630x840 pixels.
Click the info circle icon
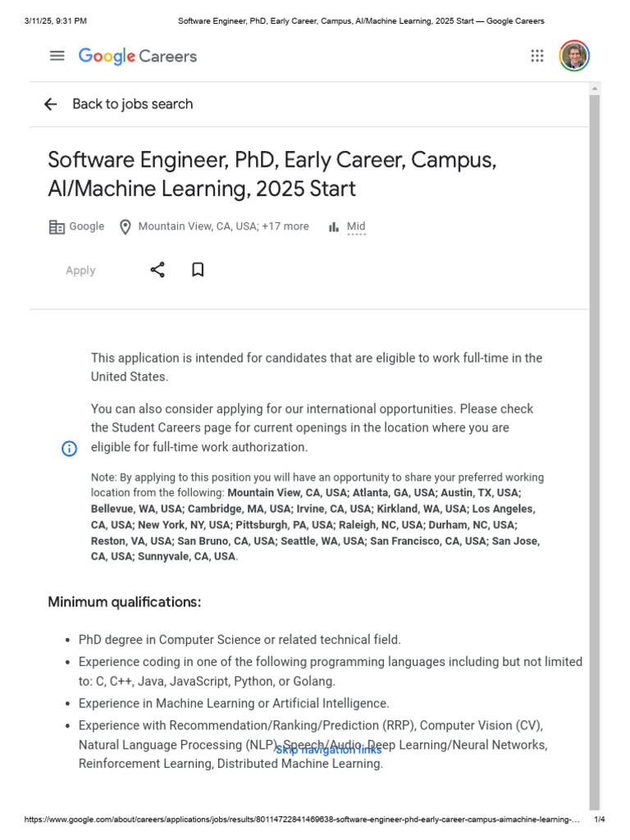pyautogui.click(x=70, y=448)
